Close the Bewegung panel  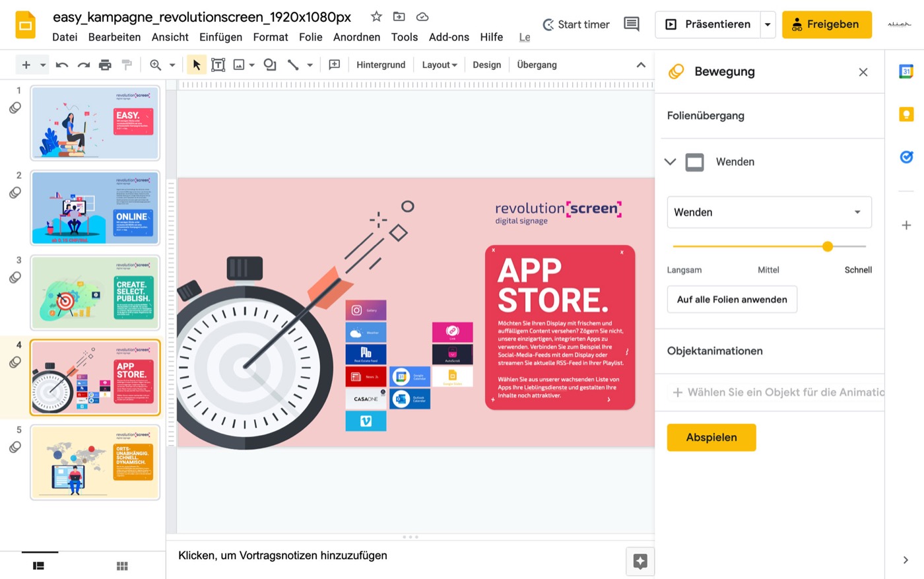pos(863,72)
